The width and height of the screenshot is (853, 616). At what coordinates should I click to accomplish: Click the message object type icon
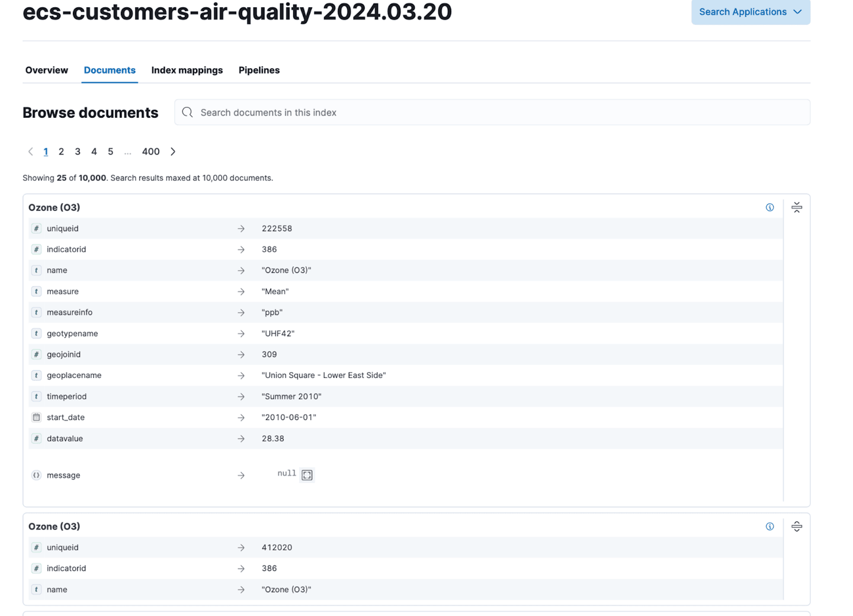click(36, 475)
